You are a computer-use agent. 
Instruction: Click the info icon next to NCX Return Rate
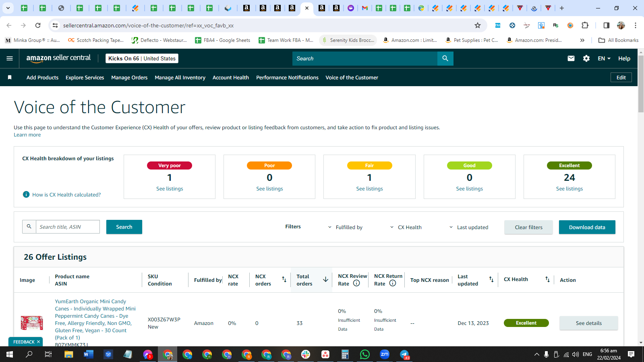pyautogui.click(x=393, y=283)
